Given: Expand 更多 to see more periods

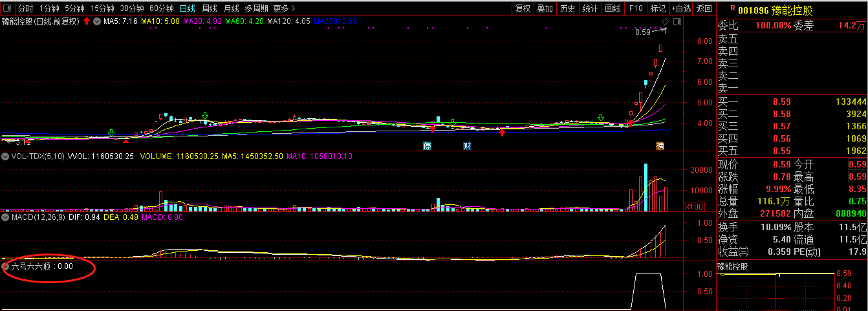Looking at the screenshot, I should [284, 9].
